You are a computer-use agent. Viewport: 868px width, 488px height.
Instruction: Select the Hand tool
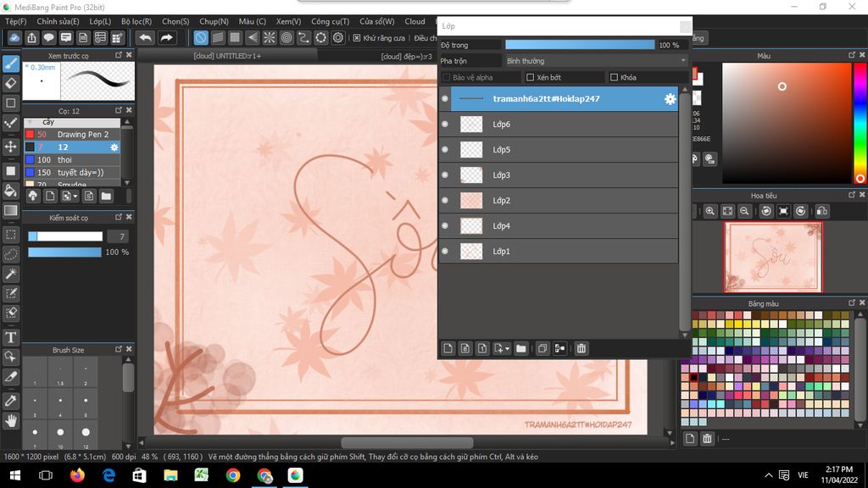click(x=10, y=421)
